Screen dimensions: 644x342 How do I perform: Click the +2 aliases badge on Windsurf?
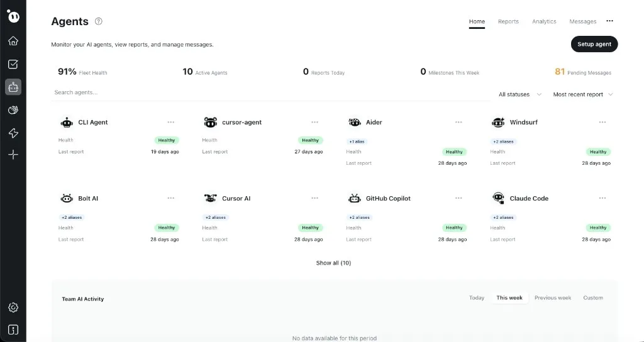(503, 141)
